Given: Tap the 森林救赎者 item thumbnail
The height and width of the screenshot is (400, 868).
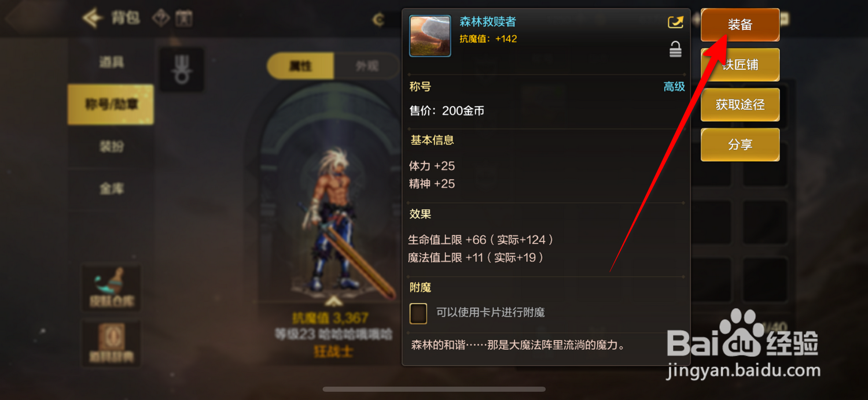Looking at the screenshot, I should tap(430, 36).
